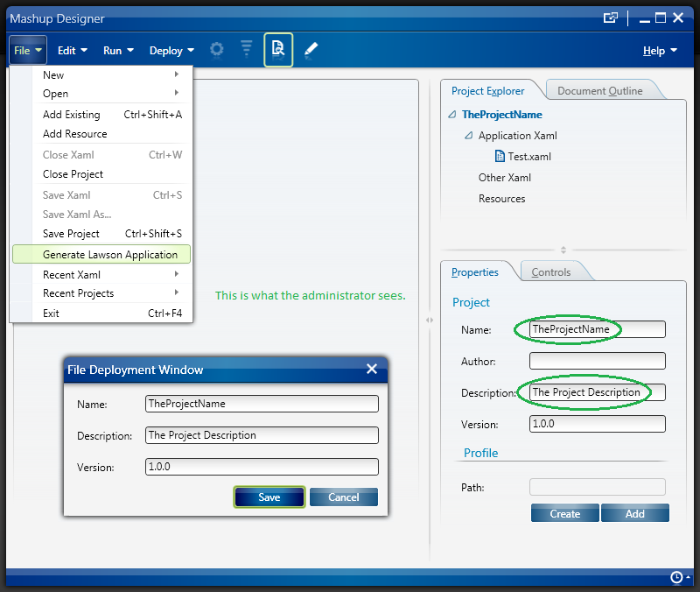Viewport: 700px width, 592px height.
Task: Click the Author input field
Action: (597, 361)
